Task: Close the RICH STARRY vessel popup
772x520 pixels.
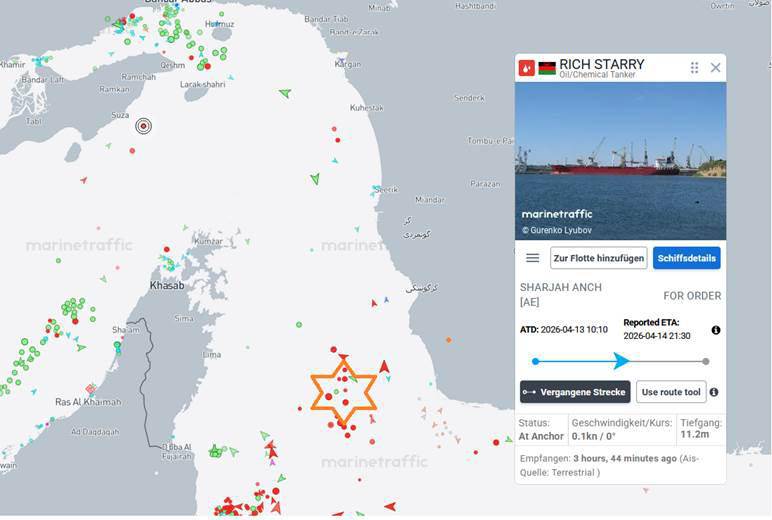Action: click(715, 67)
